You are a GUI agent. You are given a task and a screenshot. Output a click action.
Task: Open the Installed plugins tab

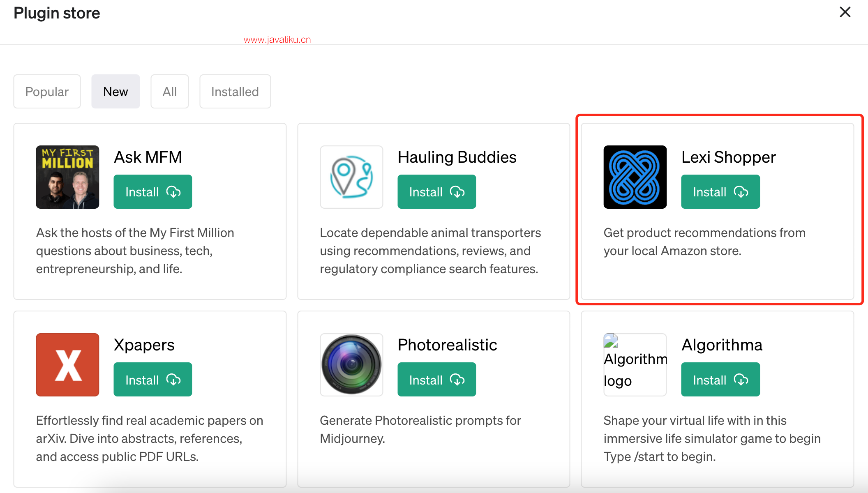[235, 92]
